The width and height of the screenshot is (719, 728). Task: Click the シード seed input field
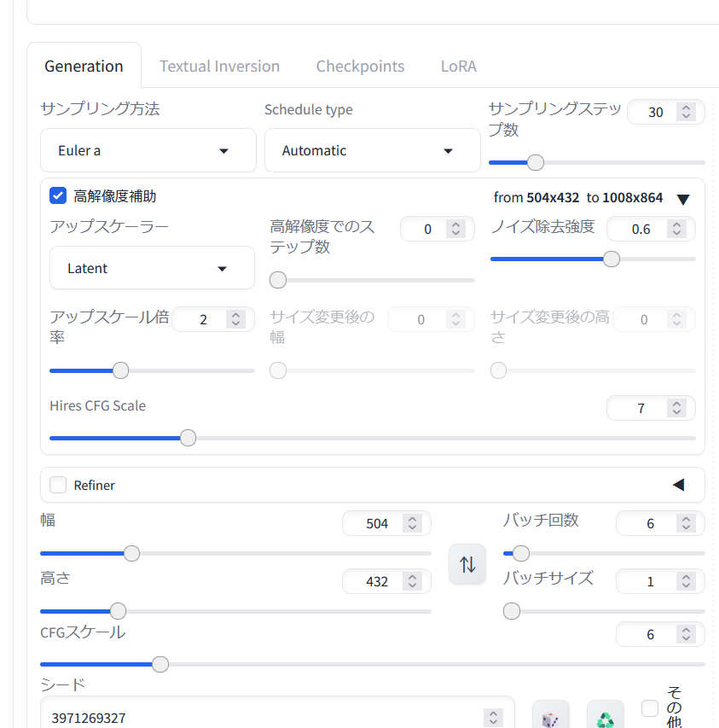coord(264,718)
